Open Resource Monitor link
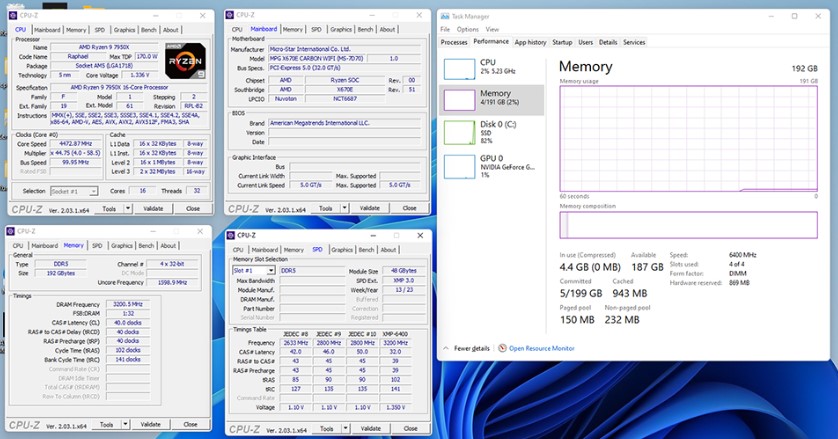The height and width of the screenshot is (439, 838). click(541, 348)
